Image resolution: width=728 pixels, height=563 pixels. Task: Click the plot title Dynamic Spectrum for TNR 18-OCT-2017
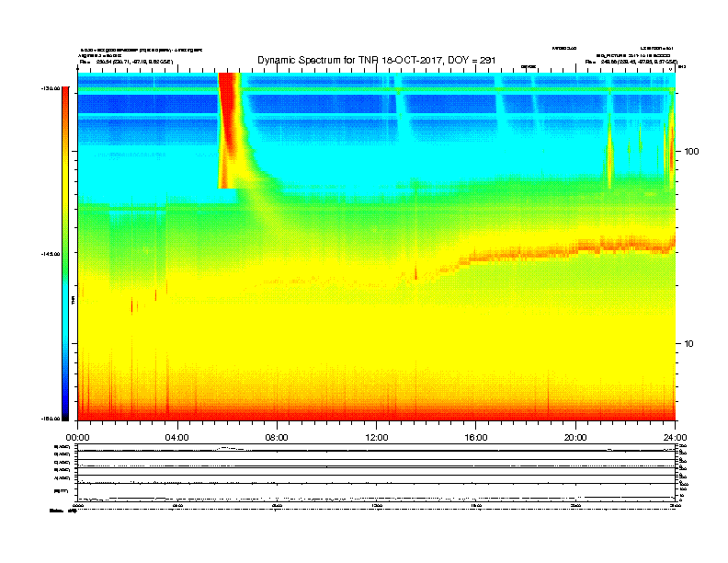(x=377, y=61)
